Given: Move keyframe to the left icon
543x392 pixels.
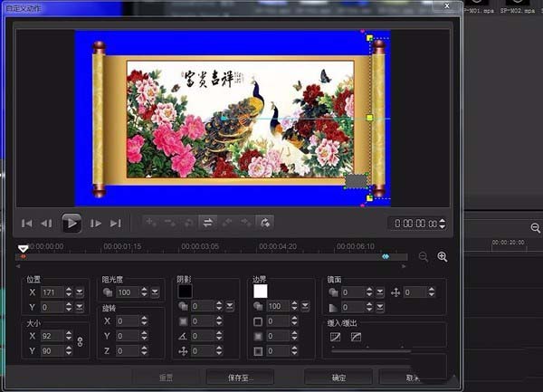Looking at the screenshot, I should pos(227,223).
